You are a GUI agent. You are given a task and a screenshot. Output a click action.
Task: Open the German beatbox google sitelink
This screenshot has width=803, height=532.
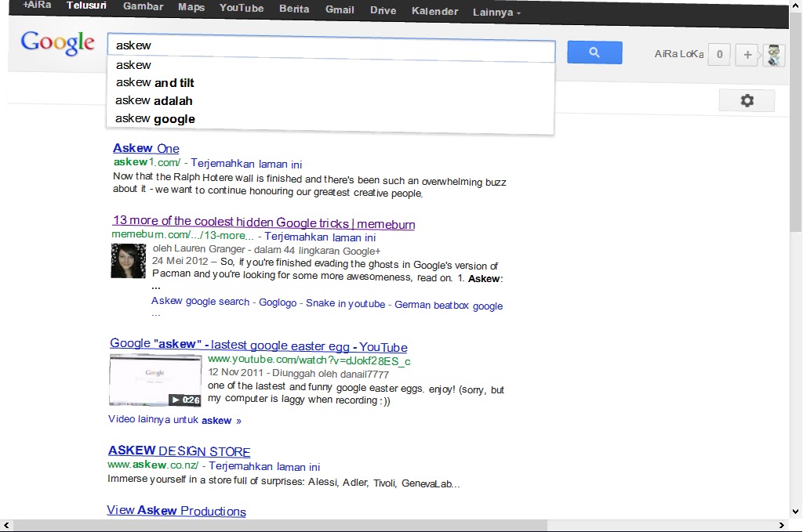449,306
